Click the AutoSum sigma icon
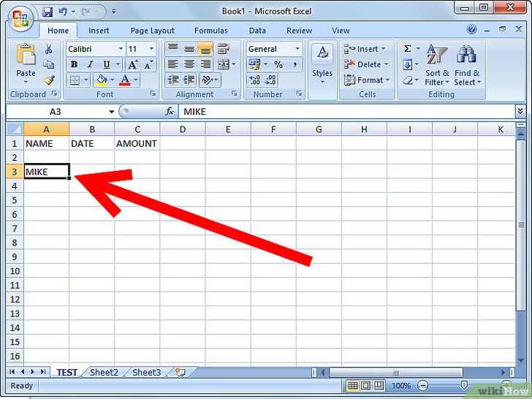Image resolution: width=532 pixels, height=399 pixels. click(408, 48)
